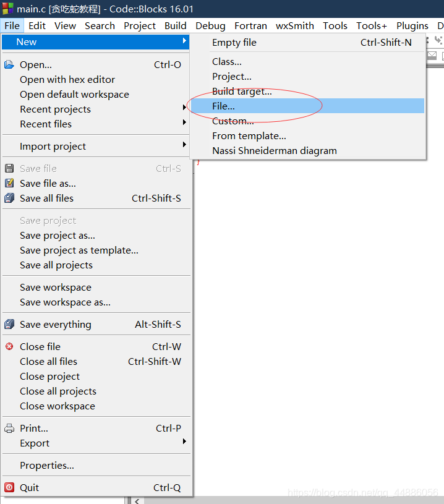This screenshot has width=444, height=504.
Task: Click the Print printer icon
Action: click(x=9, y=428)
